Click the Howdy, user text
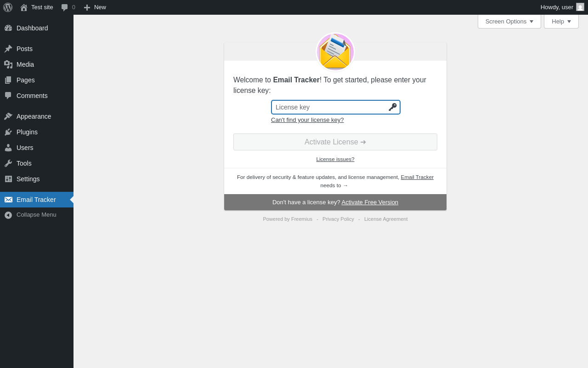Image resolution: width=588 pixels, height=368 pixels. pyautogui.click(x=557, y=7)
